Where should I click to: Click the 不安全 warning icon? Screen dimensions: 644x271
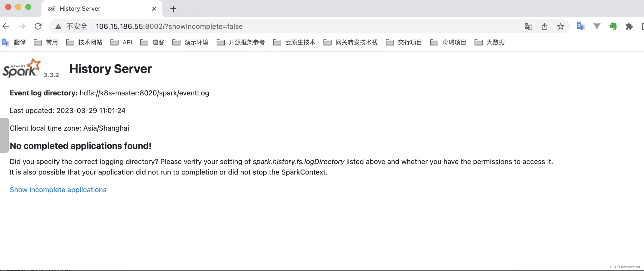tap(58, 26)
